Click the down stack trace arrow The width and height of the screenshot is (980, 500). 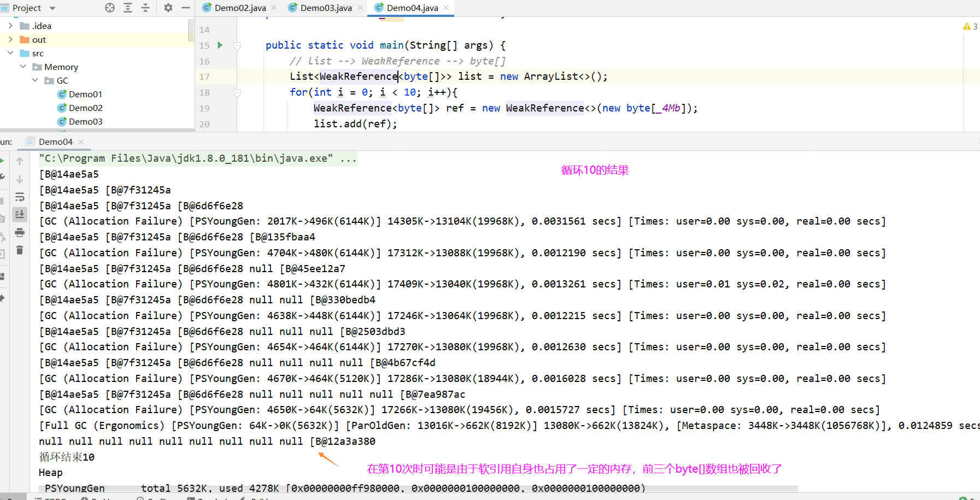(20, 179)
